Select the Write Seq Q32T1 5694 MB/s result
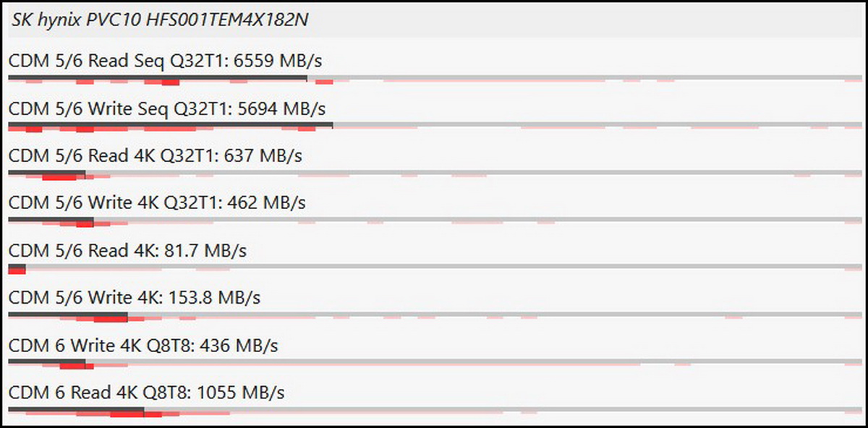This screenshot has width=868, height=428. tap(167, 108)
